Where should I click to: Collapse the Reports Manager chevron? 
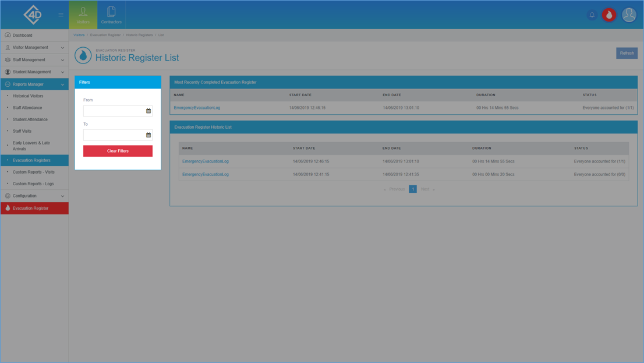(x=62, y=84)
